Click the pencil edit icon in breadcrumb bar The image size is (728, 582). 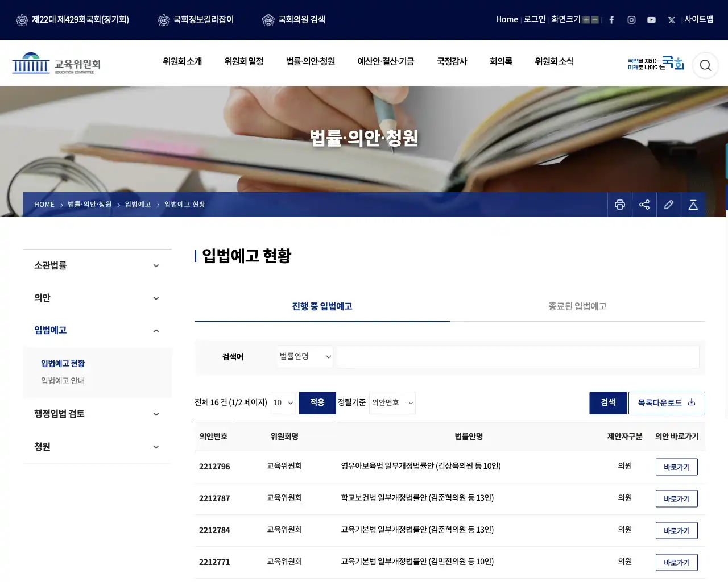669,205
